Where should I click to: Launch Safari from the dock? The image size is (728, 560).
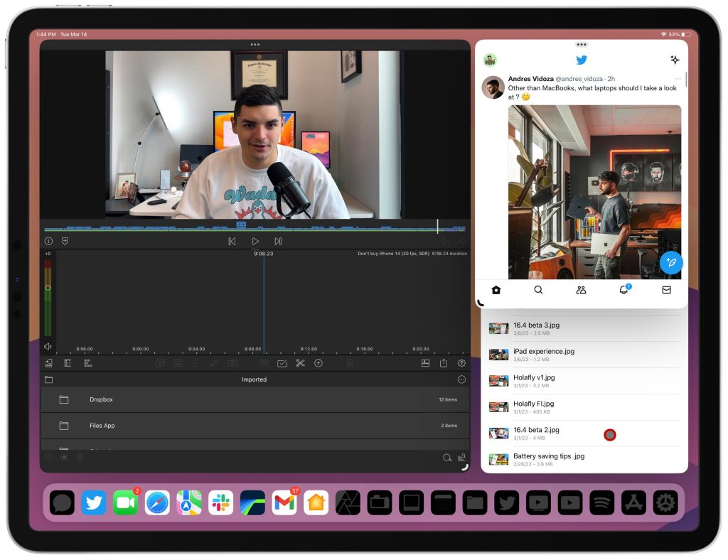pos(157,503)
